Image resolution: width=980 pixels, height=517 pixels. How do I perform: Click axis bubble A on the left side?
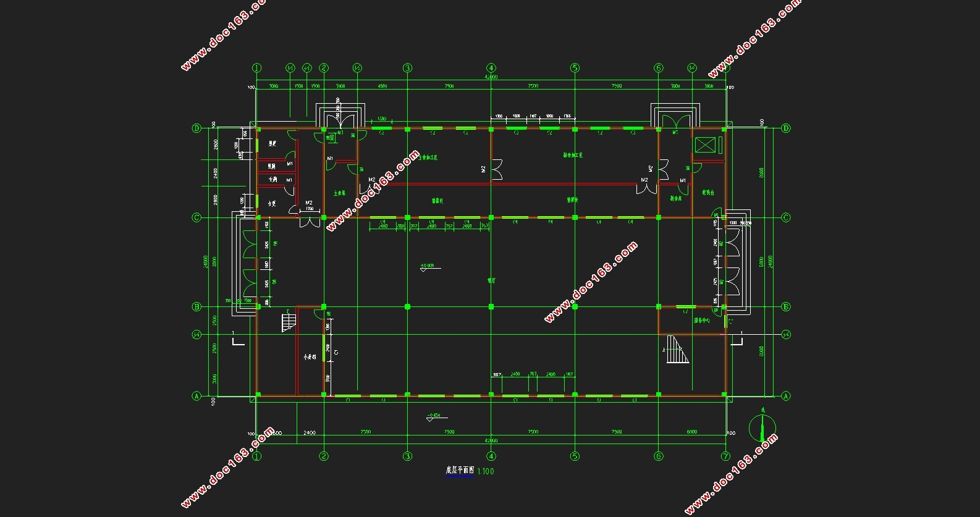point(196,396)
